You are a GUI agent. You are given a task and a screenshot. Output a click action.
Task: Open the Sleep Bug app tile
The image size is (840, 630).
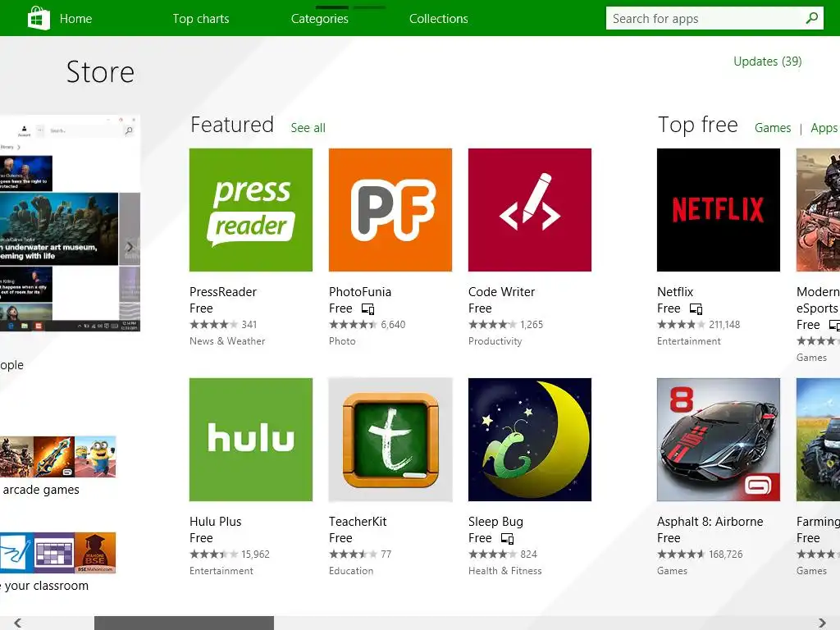tap(529, 440)
